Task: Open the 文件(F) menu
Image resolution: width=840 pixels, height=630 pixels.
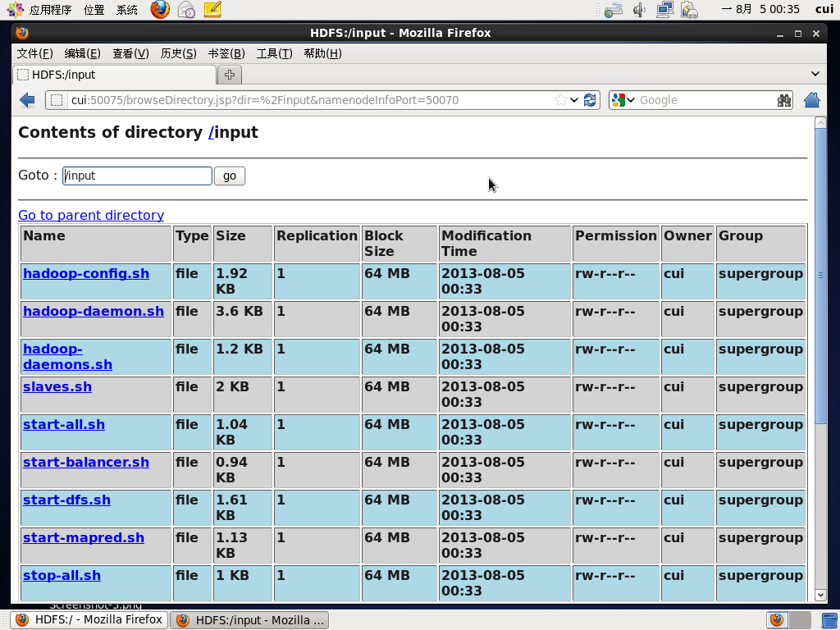Action: (34, 53)
